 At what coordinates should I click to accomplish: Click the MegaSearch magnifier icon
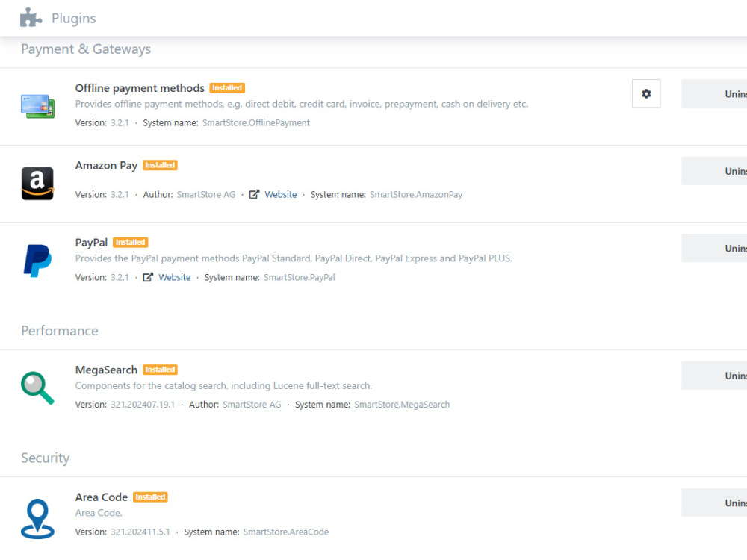(37, 388)
